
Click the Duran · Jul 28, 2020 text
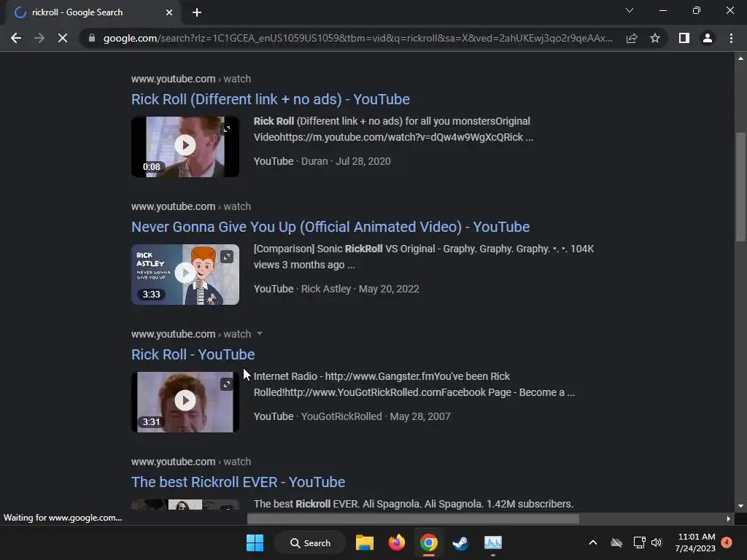[x=346, y=161]
